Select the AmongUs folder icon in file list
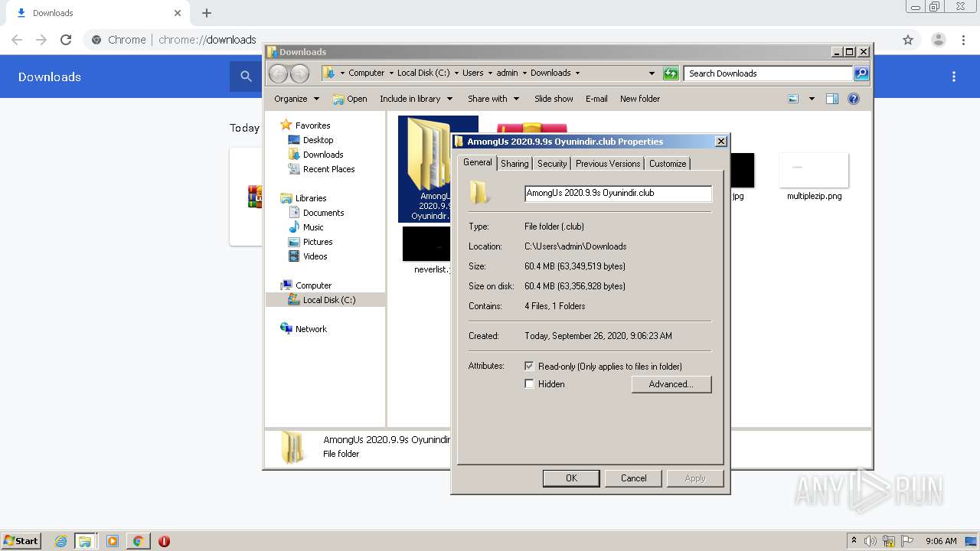Screen dimensions: 980x551 pyautogui.click(x=438, y=169)
